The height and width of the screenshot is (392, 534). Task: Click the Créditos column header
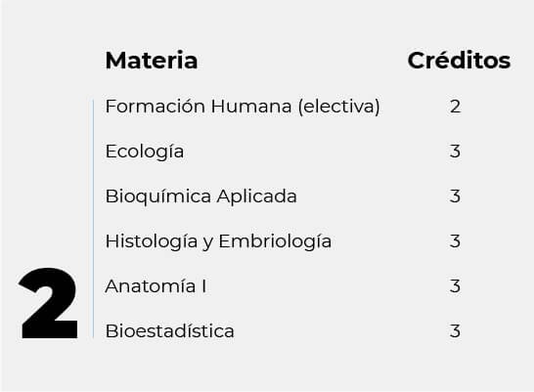[459, 61]
